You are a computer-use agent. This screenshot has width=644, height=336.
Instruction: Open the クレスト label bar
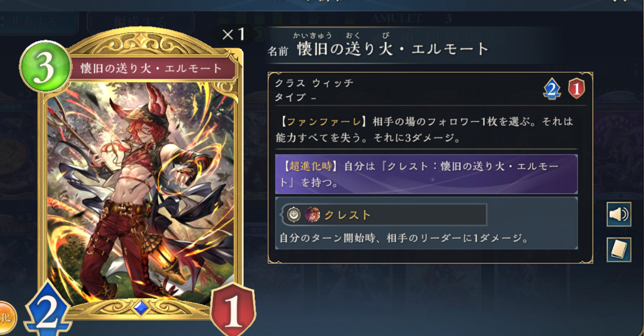point(384,215)
